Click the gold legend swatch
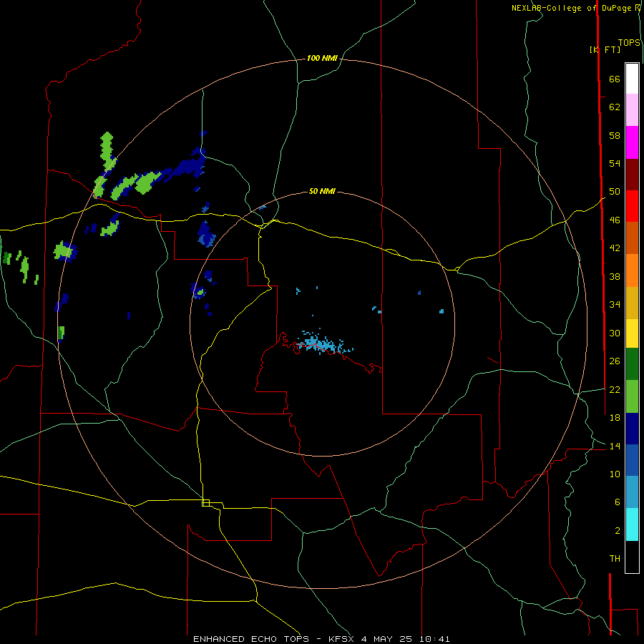 point(632,303)
